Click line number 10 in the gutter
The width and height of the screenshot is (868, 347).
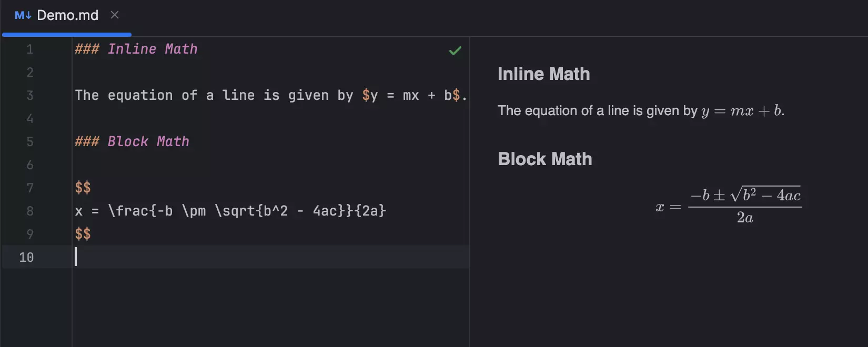point(26,258)
